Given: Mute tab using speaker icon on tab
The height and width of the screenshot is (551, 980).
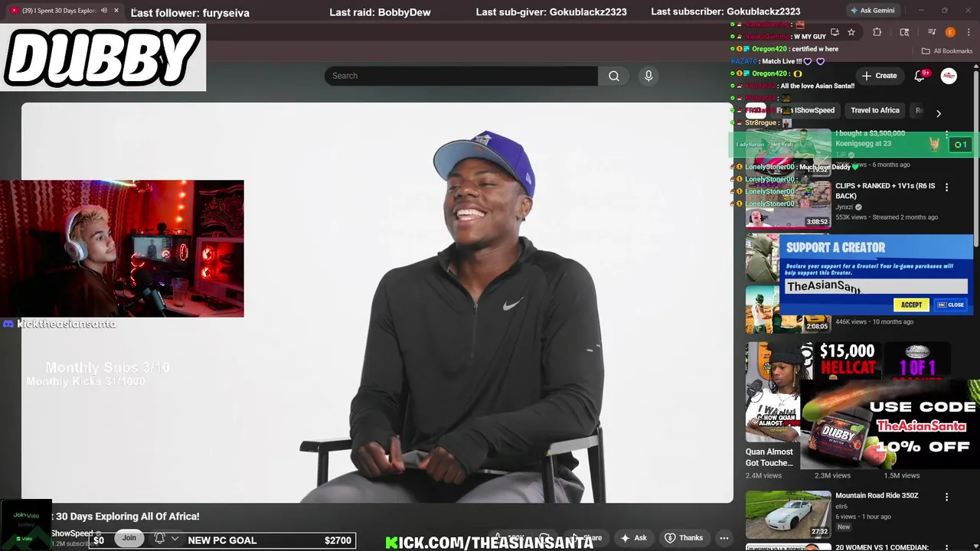Looking at the screenshot, I should tap(104, 11).
